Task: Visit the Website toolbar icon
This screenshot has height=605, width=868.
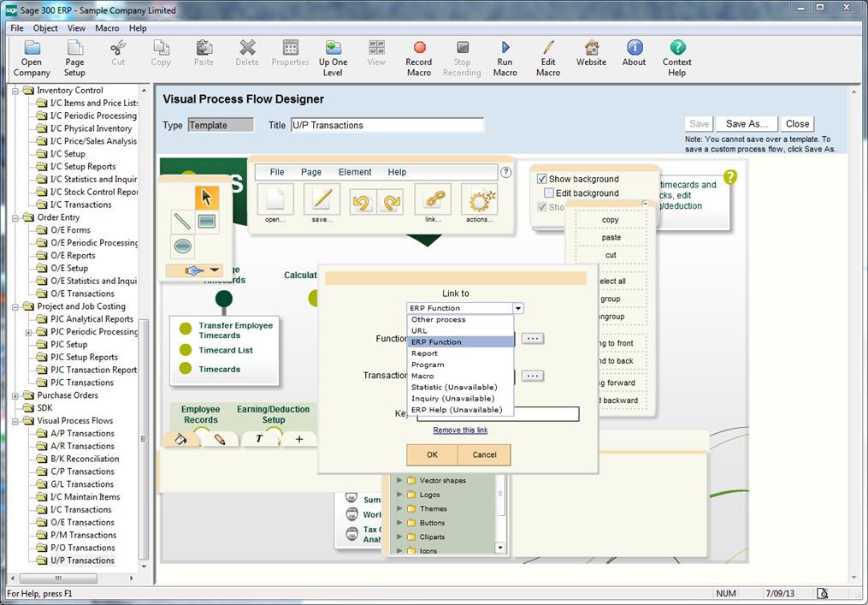Action: [x=591, y=53]
